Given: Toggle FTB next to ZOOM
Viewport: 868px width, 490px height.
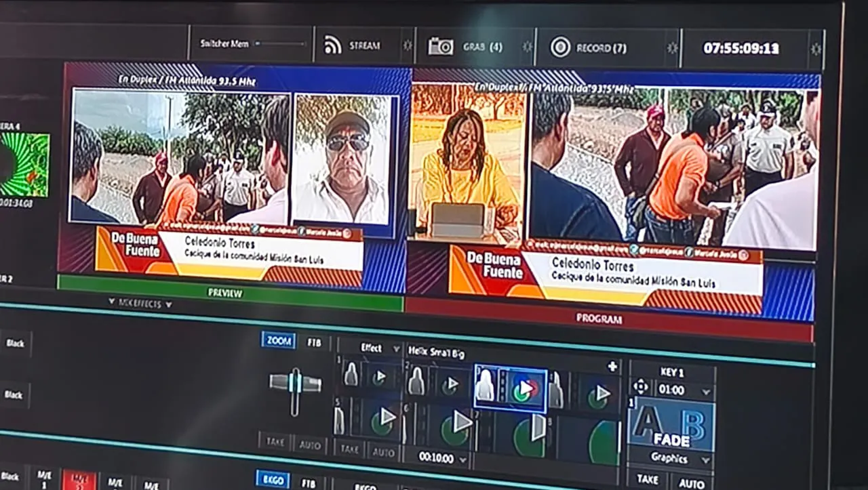Looking at the screenshot, I should pyautogui.click(x=313, y=342).
